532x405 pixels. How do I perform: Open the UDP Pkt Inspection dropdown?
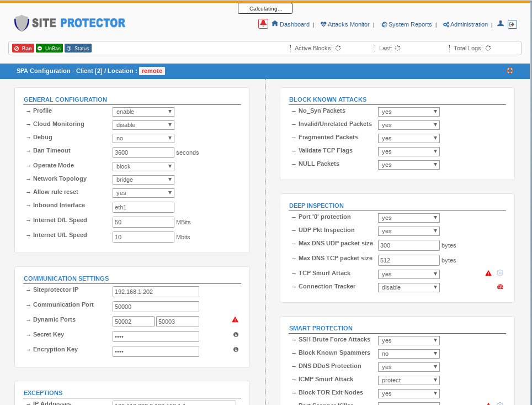(408, 231)
